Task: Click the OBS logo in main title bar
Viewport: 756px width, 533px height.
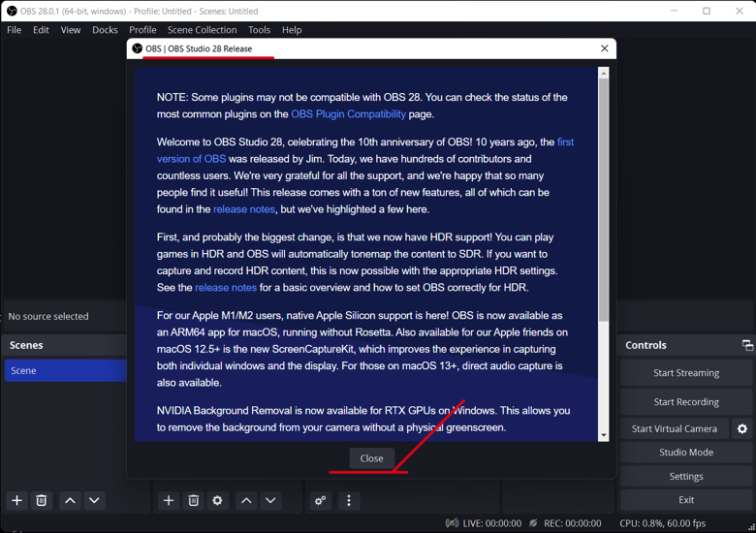Action: 12,11
